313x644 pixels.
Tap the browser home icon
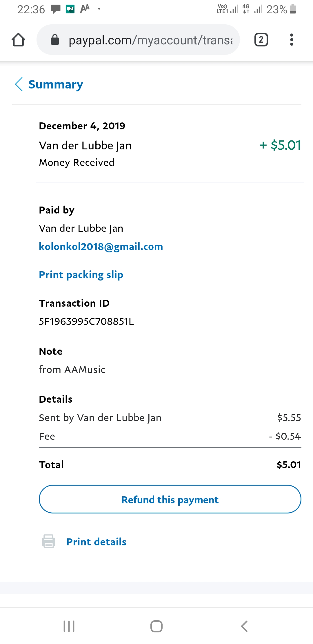pyautogui.click(x=18, y=40)
